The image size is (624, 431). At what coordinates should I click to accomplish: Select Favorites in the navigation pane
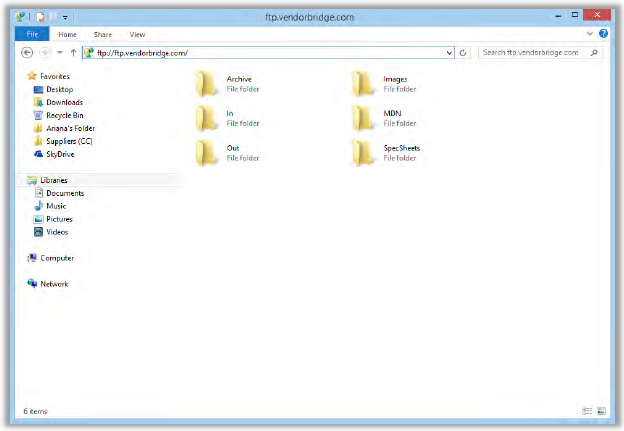55,76
